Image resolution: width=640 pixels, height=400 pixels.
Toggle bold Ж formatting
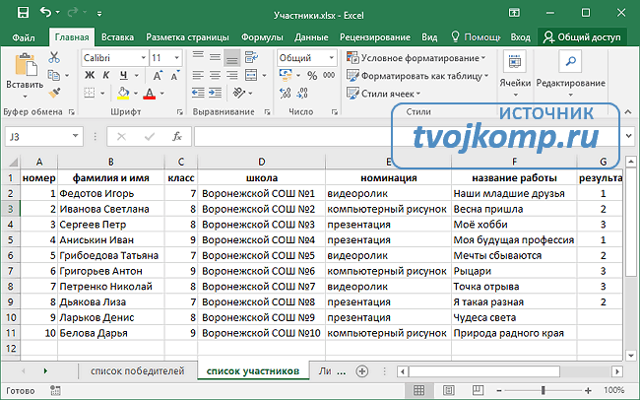click(x=89, y=76)
